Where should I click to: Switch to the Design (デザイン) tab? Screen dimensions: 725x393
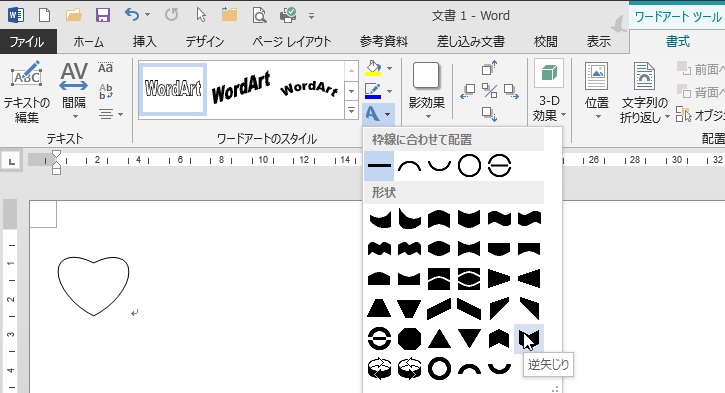204,42
